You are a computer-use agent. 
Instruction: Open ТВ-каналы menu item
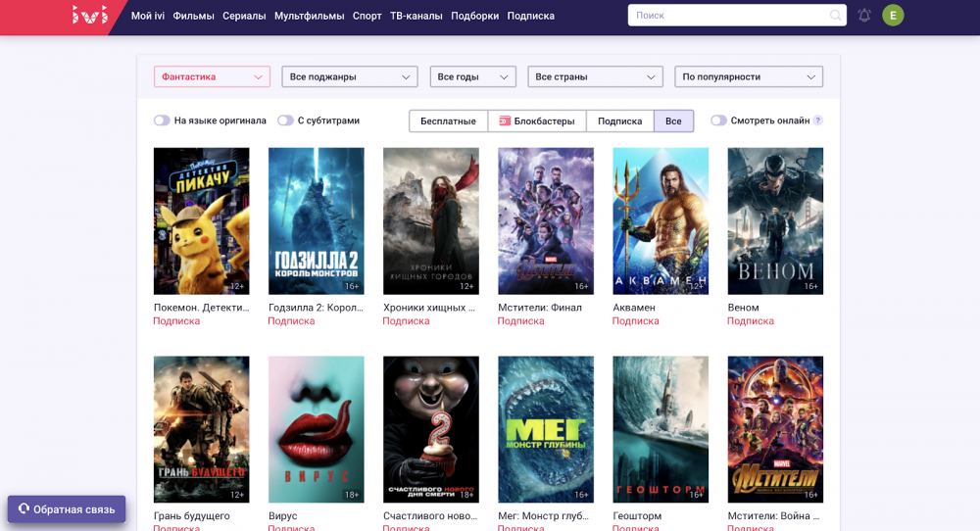coord(416,16)
